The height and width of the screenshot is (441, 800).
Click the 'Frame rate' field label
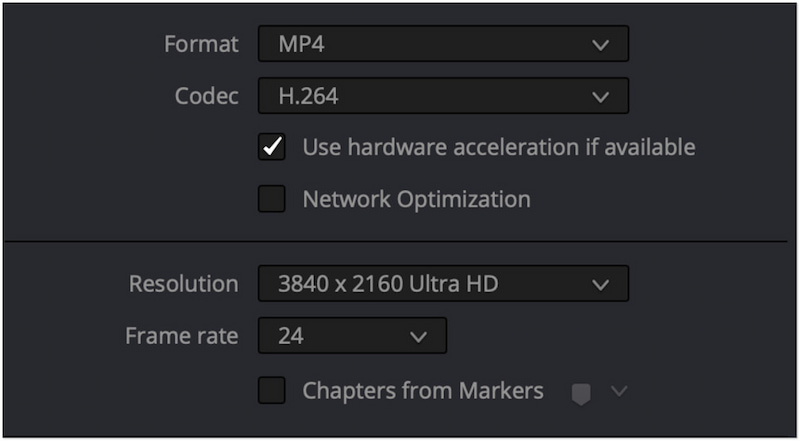[181, 336]
